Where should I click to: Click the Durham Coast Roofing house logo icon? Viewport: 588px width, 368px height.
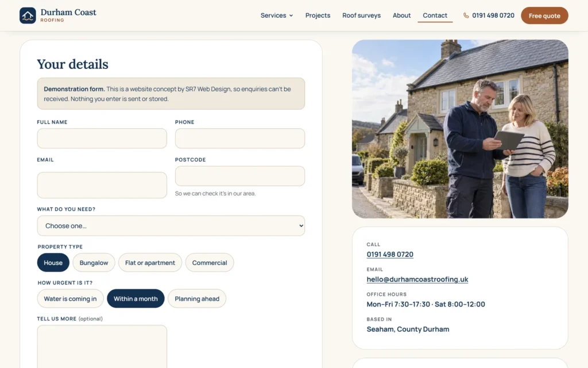(28, 16)
